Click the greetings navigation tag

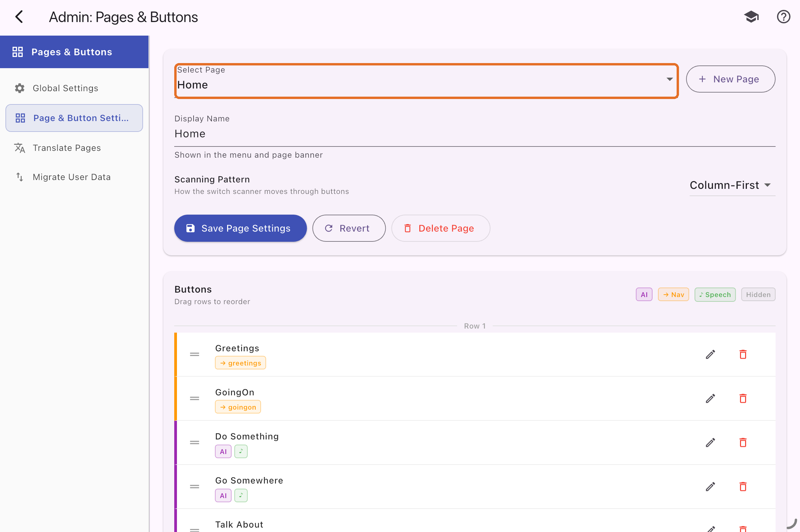240,363
